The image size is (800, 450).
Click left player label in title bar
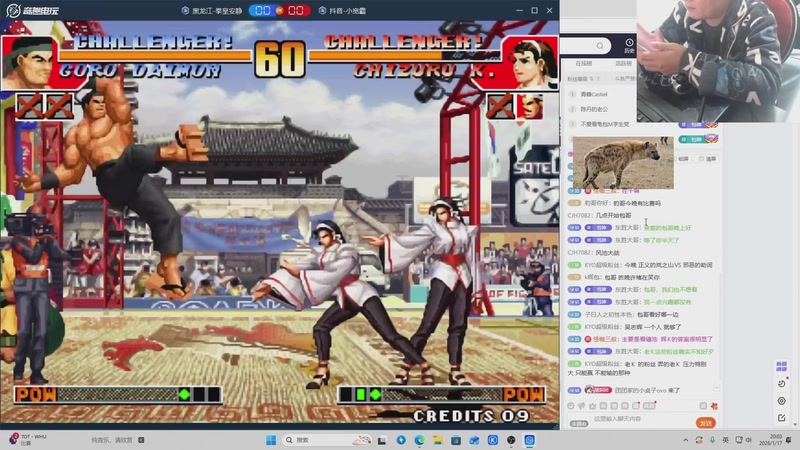(x=212, y=10)
